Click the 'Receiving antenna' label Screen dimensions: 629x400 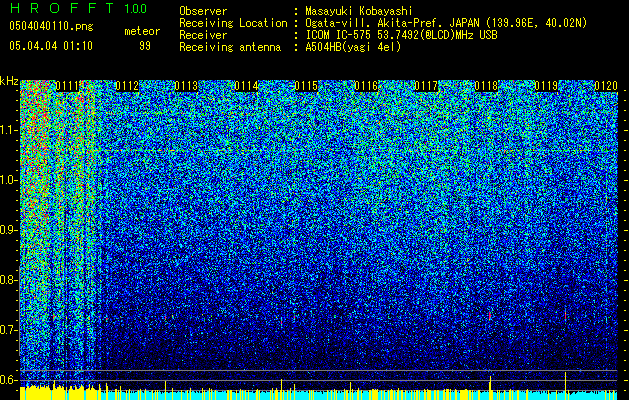(230, 47)
